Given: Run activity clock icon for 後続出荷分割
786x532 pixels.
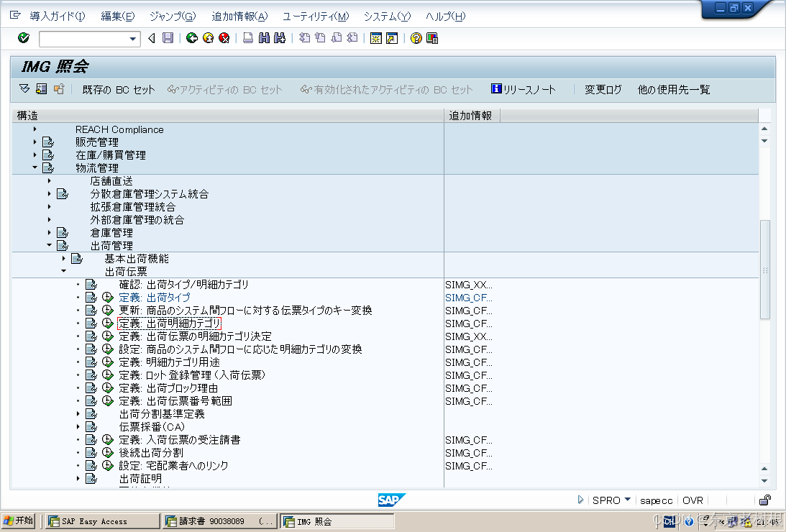Looking at the screenshot, I should point(107,452).
